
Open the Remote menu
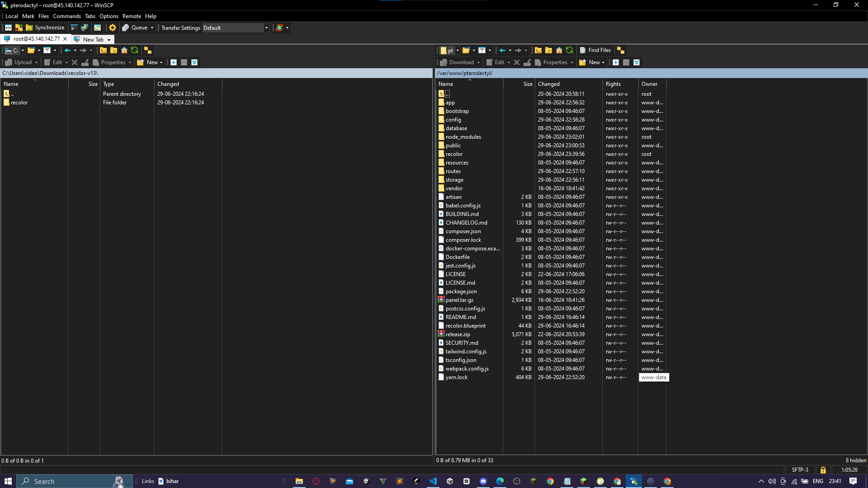[132, 16]
